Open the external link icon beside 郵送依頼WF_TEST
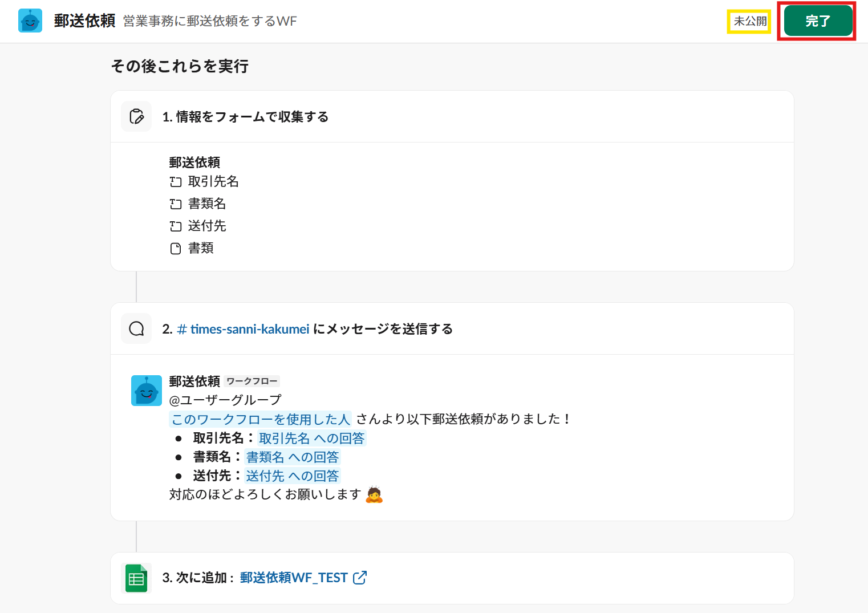The width and height of the screenshot is (868, 613). [x=360, y=578]
